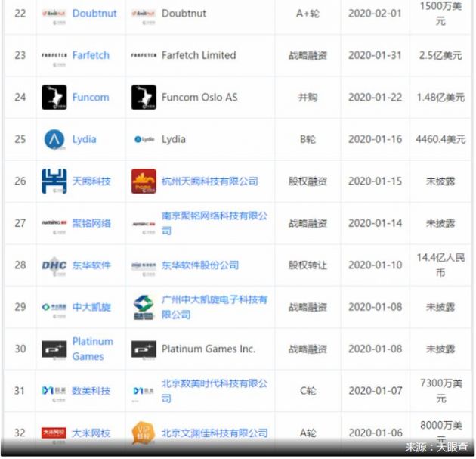Click the Farfetch project logo icon
This screenshot has height=459, width=476.
pyautogui.click(x=54, y=56)
